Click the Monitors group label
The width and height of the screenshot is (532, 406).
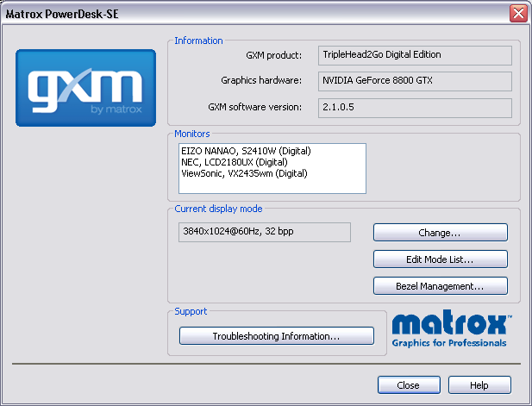click(192, 134)
